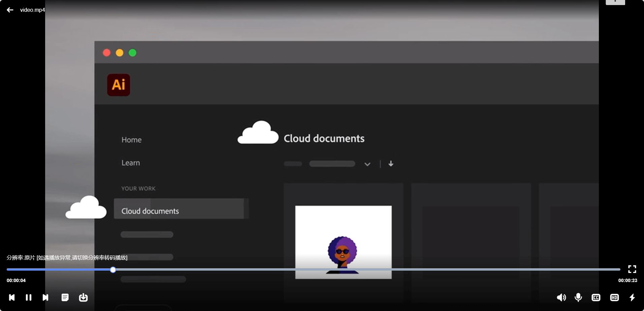The height and width of the screenshot is (311, 644).
Task: Click the microphone audio track icon
Action: click(x=578, y=298)
